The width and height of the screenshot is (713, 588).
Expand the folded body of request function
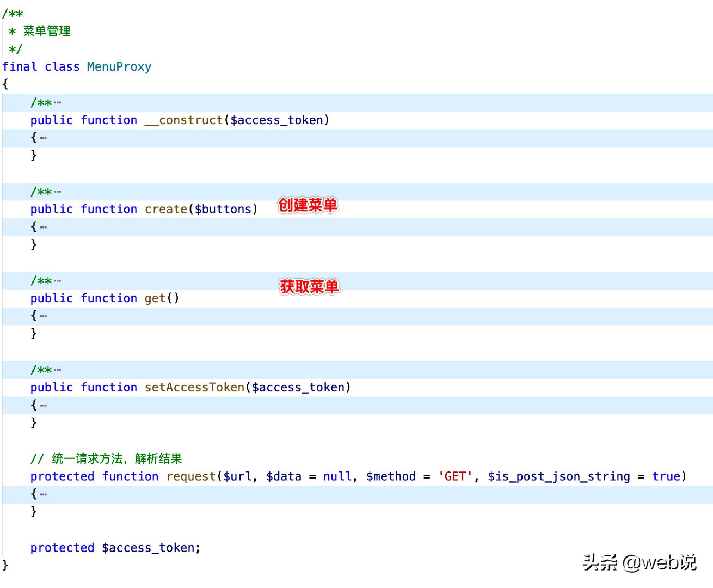tap(44, 495)
